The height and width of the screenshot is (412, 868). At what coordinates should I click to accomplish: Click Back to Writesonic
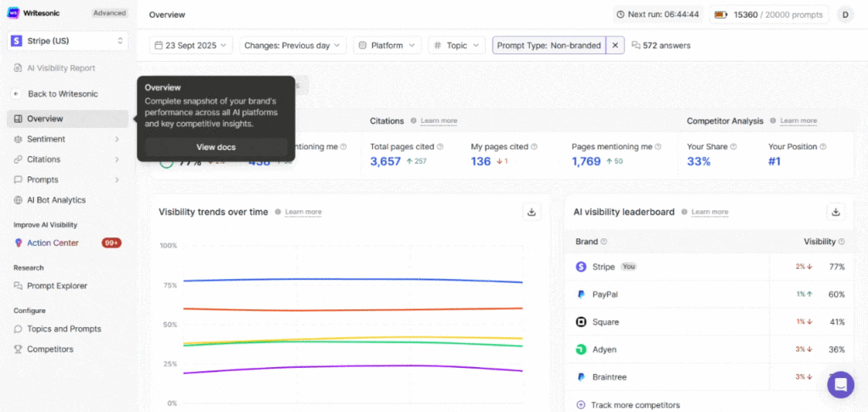[62, 94]
